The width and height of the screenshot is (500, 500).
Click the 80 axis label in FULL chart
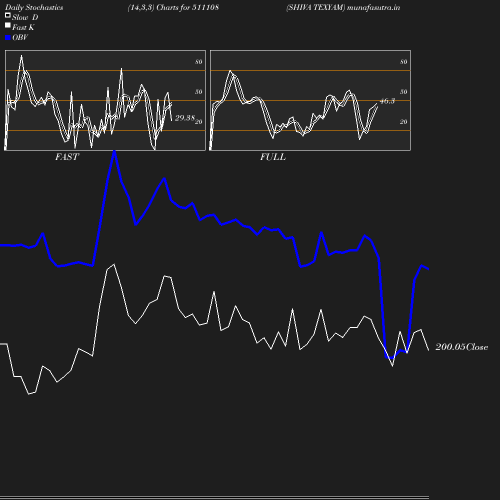pyautogui.click(x=404, y=62)
